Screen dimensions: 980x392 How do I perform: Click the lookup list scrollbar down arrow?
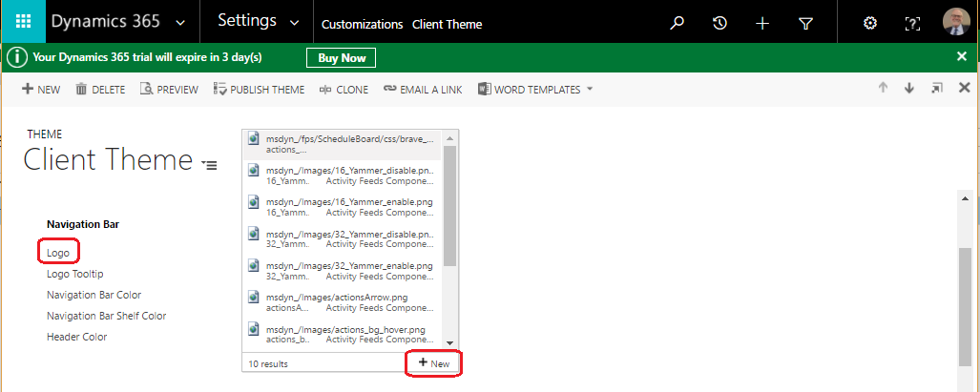pos(450,343)
